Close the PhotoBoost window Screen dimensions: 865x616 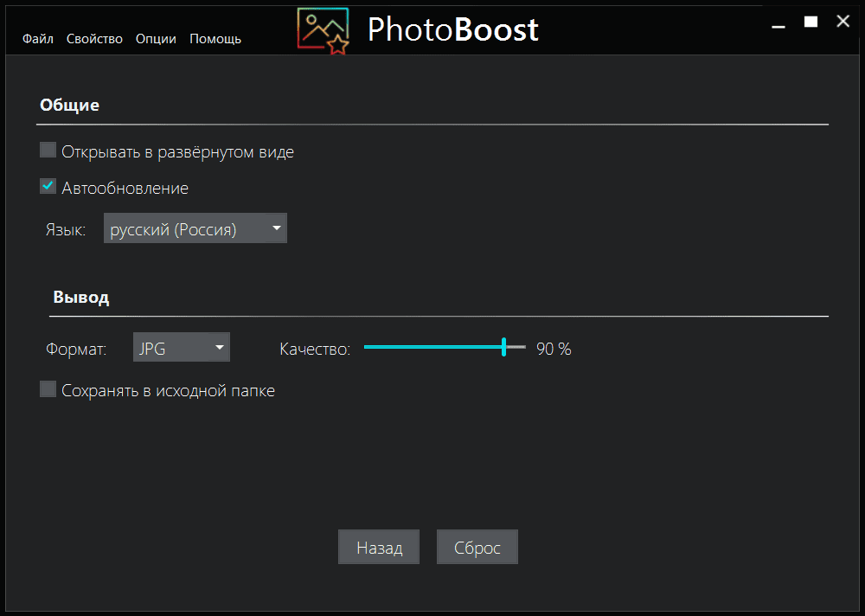point(843,22)
